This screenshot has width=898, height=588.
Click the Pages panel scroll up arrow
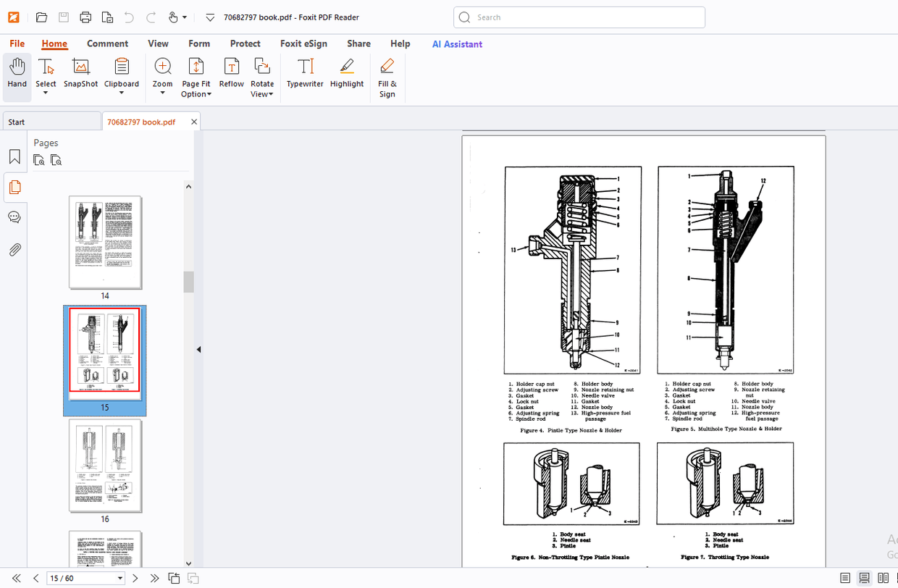pos(189,187)
